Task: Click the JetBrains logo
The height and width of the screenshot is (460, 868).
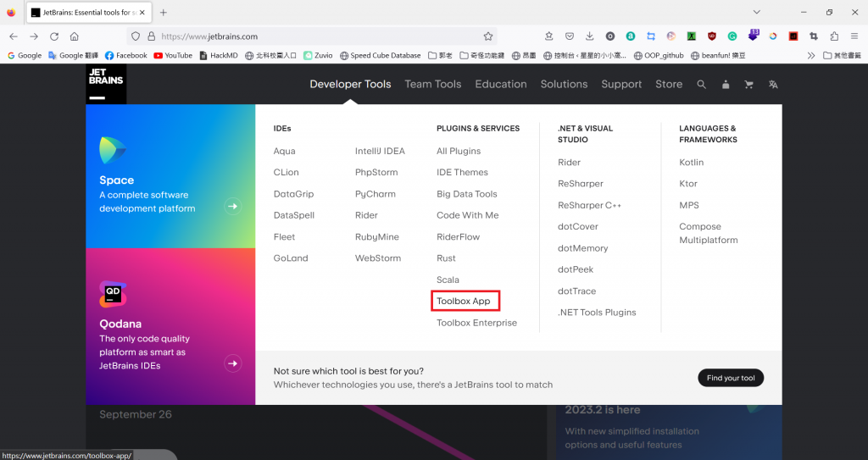Action: (x=106, y=84)
